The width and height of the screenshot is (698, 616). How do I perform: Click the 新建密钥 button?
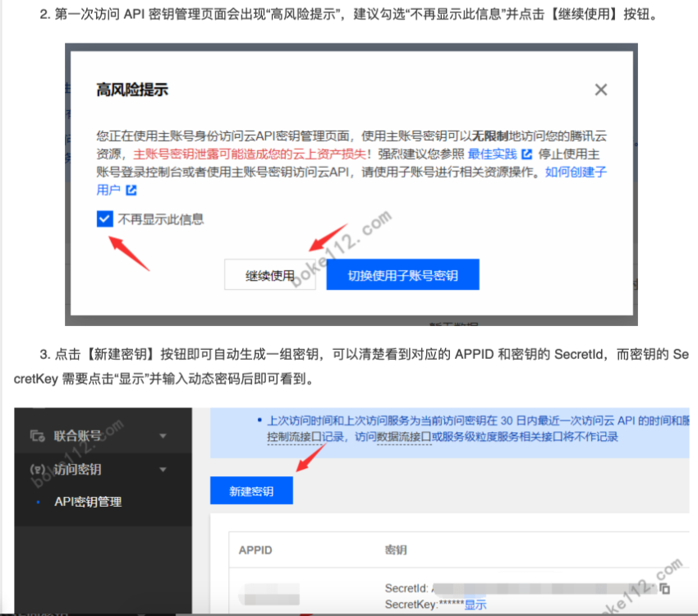coord(251,491)
